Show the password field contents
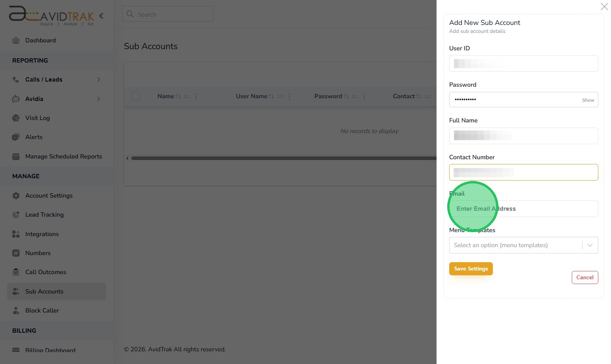611x364 pixels. [x=588, y=100]
